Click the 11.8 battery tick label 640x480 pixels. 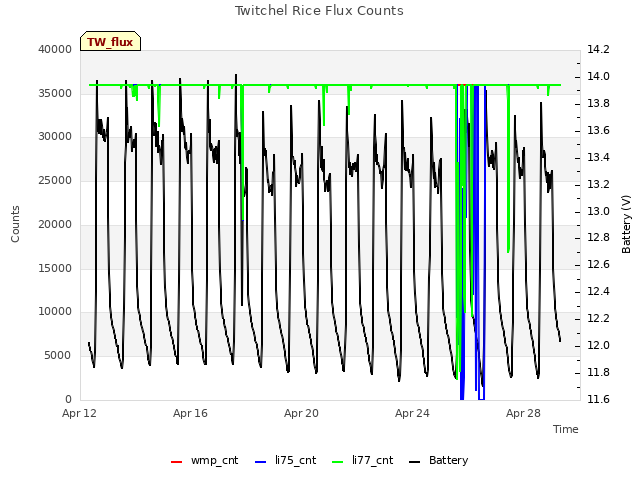pos(598,372)
